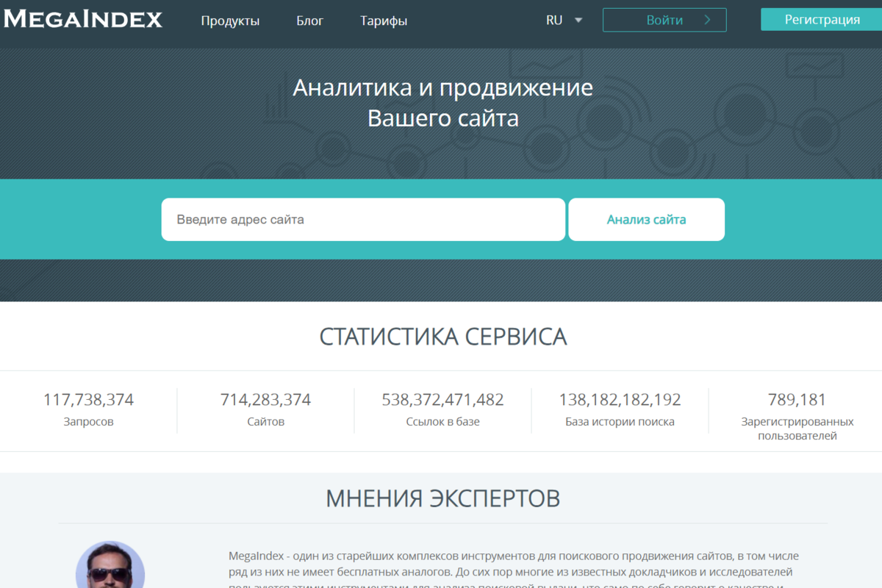Click the База истории поиска statistic

(x=620, y=410)
